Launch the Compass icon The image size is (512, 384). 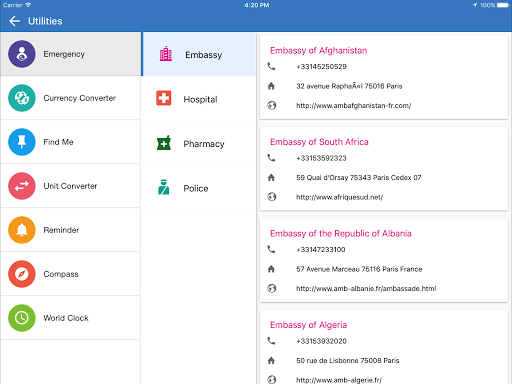coord(22,274)
